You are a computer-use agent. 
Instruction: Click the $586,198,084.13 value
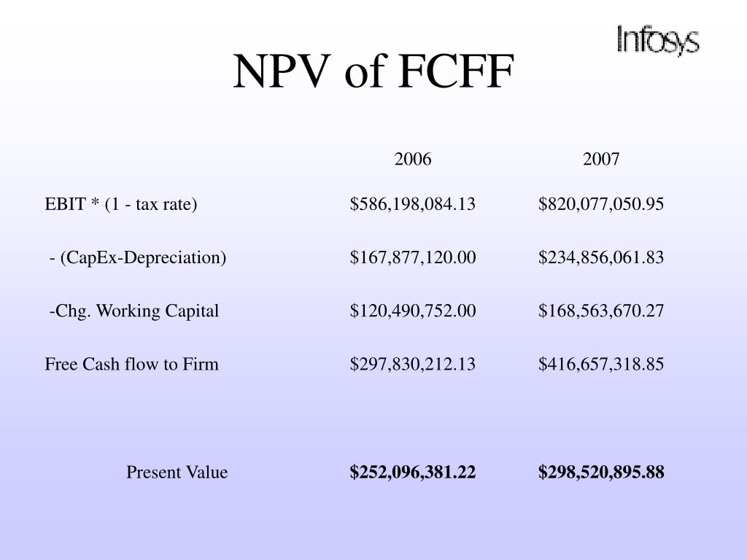tap(413, 204)
